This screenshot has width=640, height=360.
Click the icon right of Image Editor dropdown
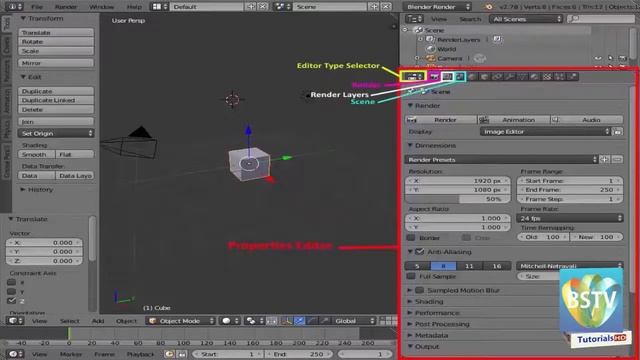point(618,132)
